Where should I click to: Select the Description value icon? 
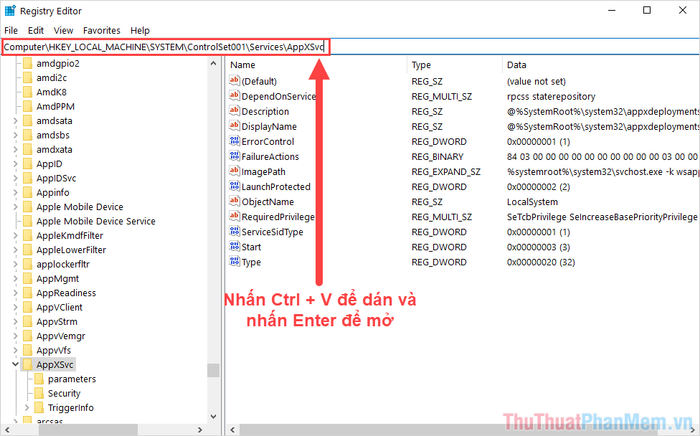point(234,111)
